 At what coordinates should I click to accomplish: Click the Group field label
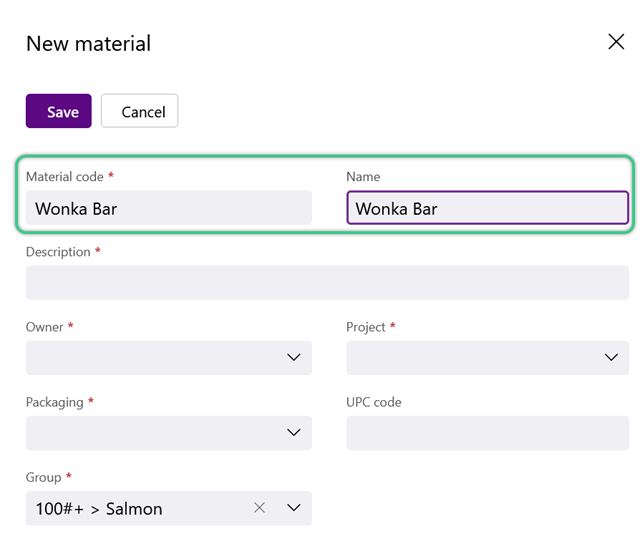pyautogui.click(x=43, y=477)
